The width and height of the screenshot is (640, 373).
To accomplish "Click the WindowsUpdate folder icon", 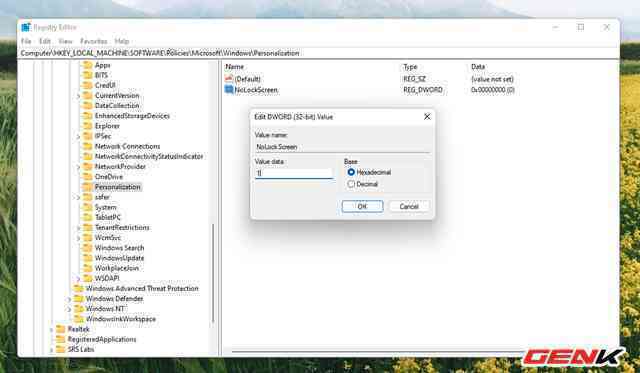I will [x=87, y=258].
